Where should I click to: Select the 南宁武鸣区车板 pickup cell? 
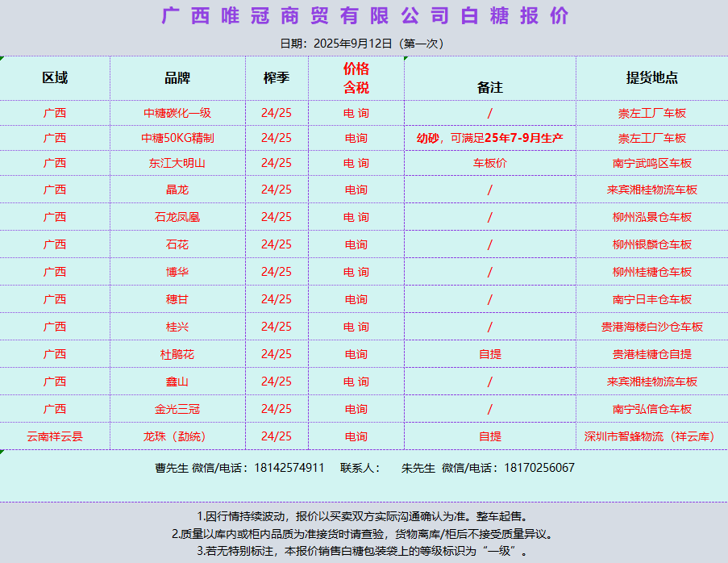(651, 163)
